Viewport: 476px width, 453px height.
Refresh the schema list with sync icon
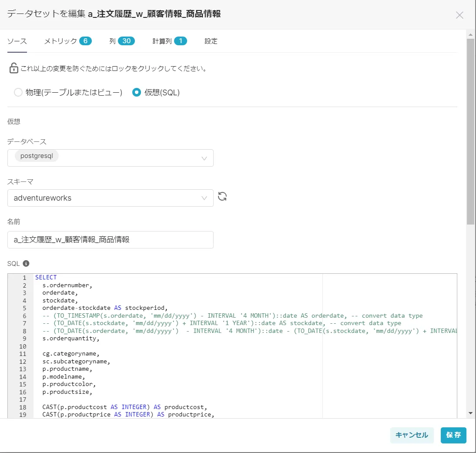pos(222,196)
